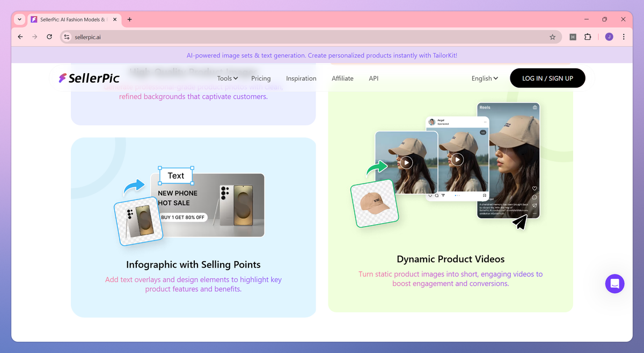Open the browser Extensions puzzle icon
644x353 pixels.
[x=588, y=37]
